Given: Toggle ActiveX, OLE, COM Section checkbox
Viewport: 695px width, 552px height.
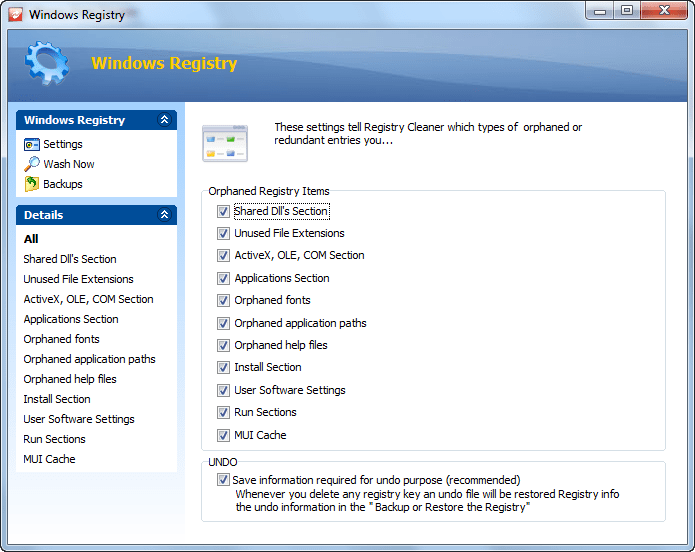Looking at the screenshot, I should click(223, 255).
